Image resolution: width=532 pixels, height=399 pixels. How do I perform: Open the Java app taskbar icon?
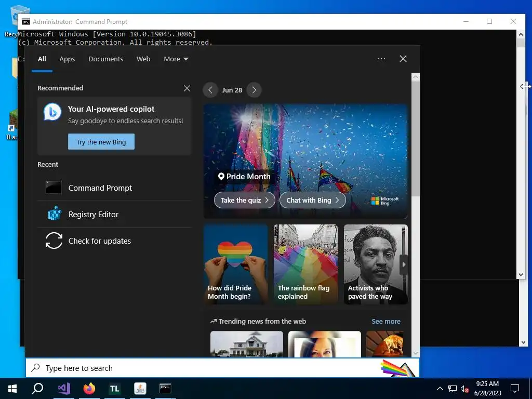[x=140, y=389]
